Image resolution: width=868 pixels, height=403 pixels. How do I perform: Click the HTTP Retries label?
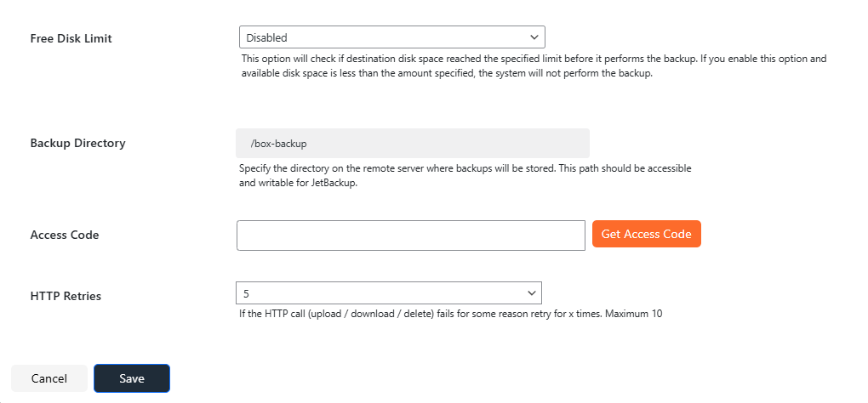(x=66, y=296)
